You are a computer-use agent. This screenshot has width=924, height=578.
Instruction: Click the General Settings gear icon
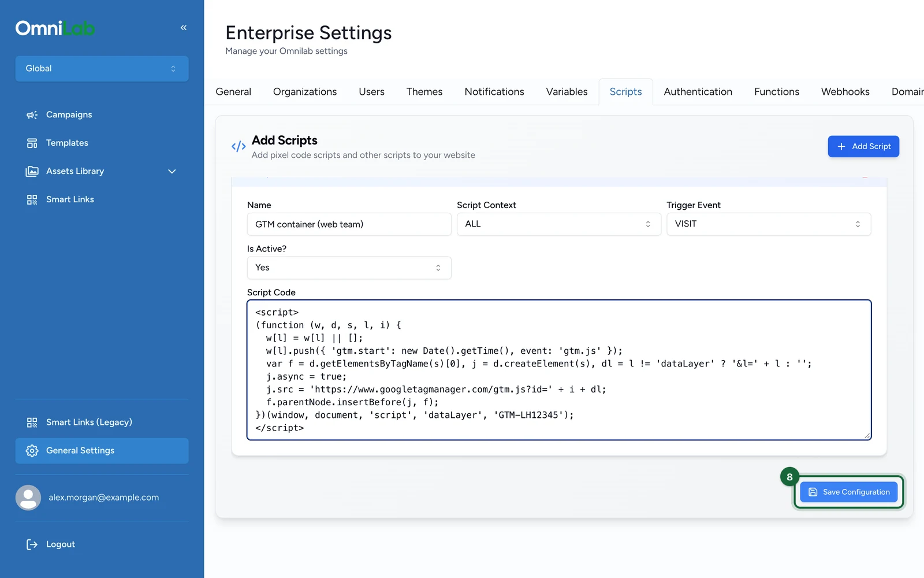(32, 451)
